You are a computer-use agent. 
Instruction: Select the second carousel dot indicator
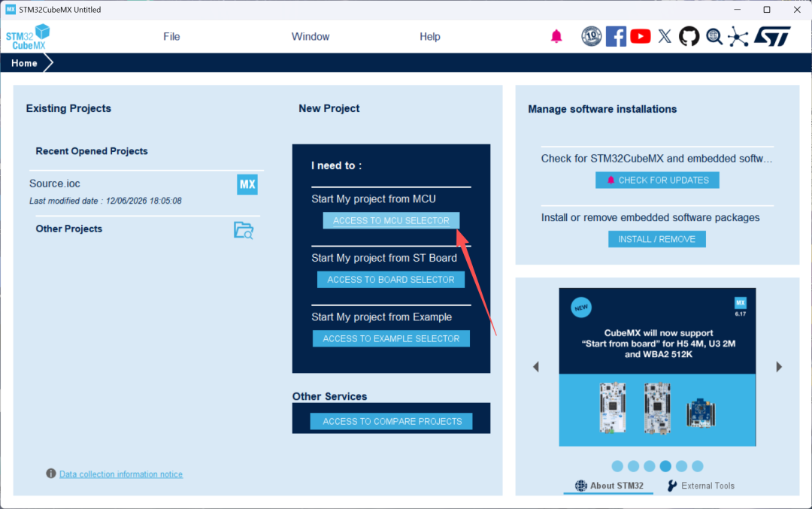[633, 466]
